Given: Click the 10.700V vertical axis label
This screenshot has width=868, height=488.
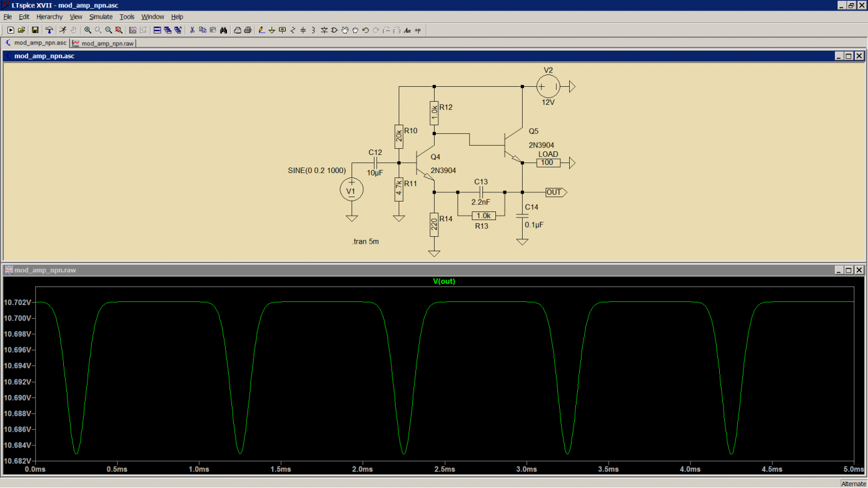Looking at the screenshot, I should pyautogui.click(x=17, y=318).
